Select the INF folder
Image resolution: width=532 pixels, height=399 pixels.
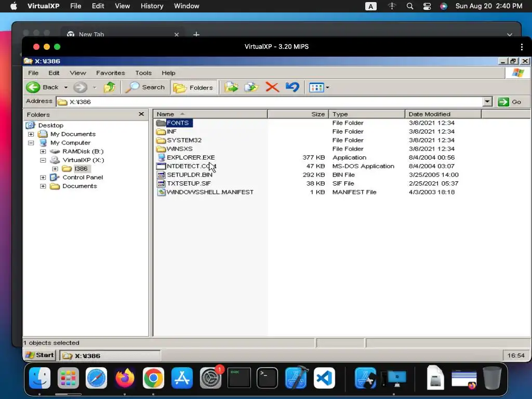pos(171,131)
